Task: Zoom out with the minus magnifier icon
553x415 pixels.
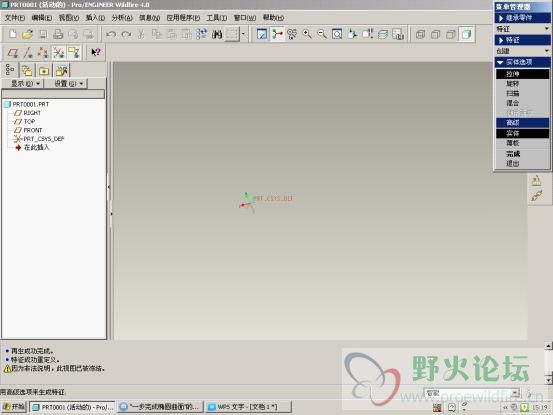Action: 322,34
